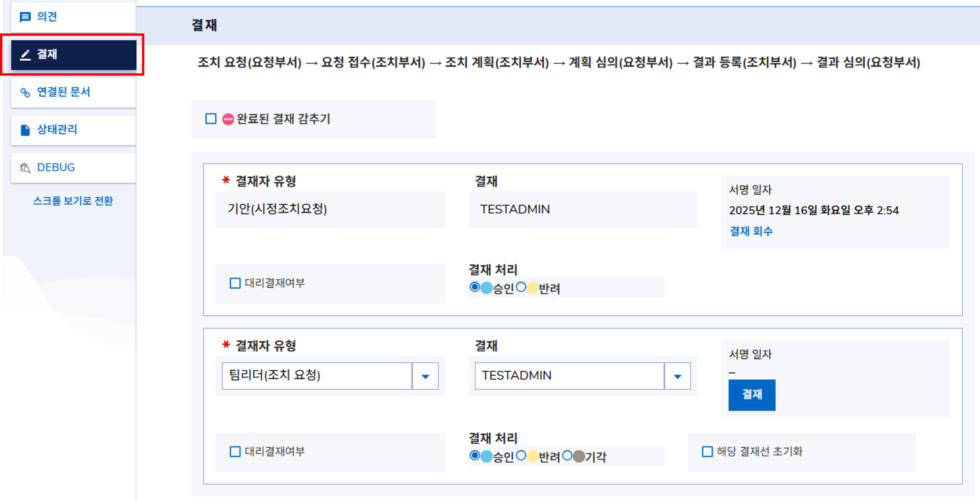The image size is (980, 501).
Task: Click the DEBUG bug icon
Action: [25, 168]
